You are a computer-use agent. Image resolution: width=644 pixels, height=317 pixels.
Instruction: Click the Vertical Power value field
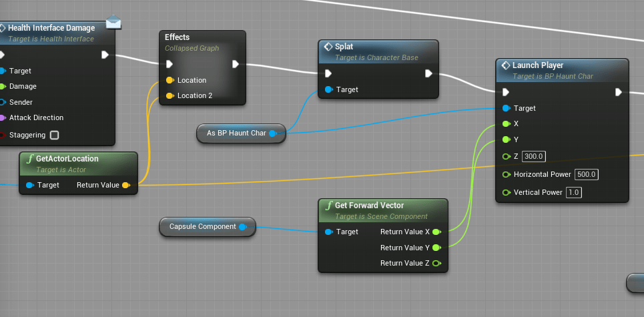pyautogui.click(x=574, y=192)
